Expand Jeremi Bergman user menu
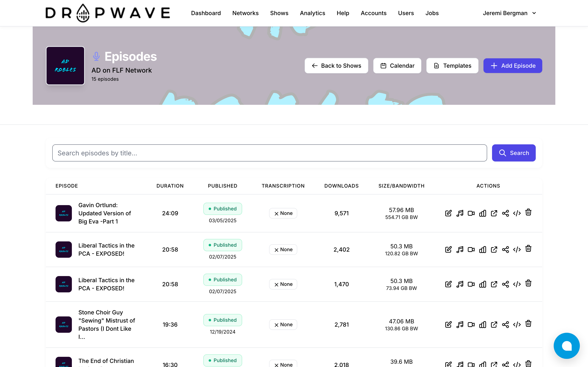The width and height of the screenshot is (588, 367). coord(509,13)
